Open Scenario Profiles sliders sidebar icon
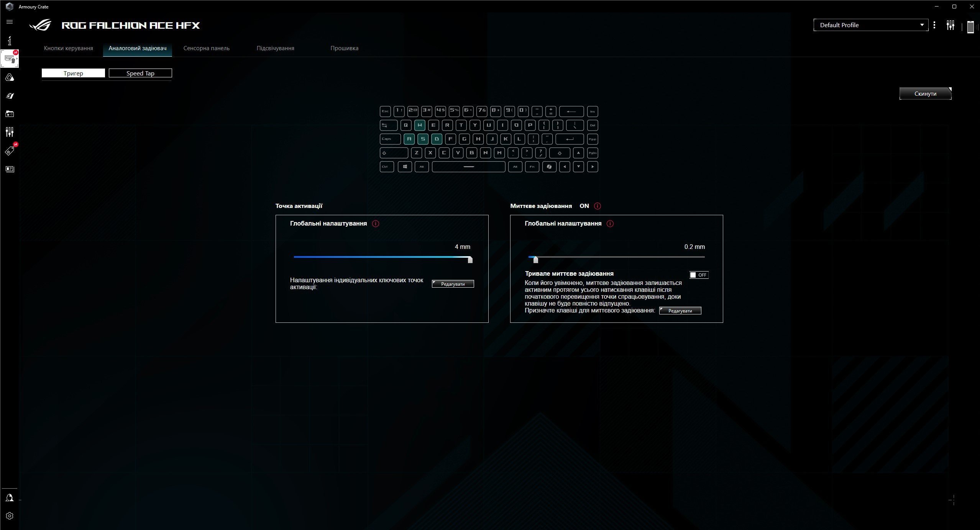Image resolution: width=980 pixels, height=530 pixels. click(10, 132)
